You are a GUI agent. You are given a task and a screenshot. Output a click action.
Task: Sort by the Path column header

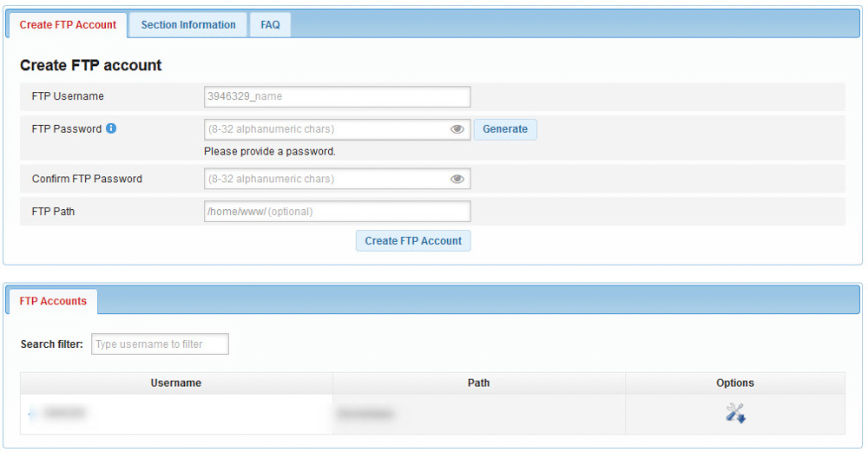pyautogui.click(x=479, y=383)
